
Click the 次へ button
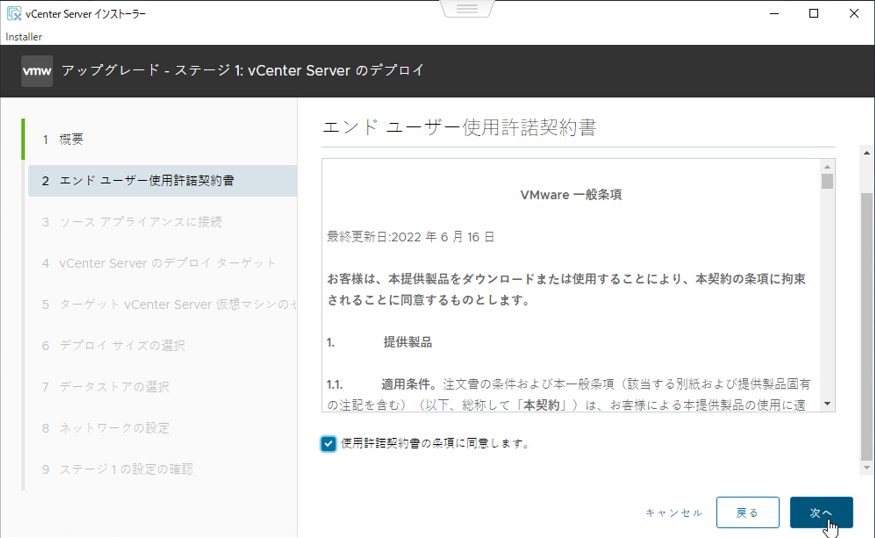pos(821,512)
